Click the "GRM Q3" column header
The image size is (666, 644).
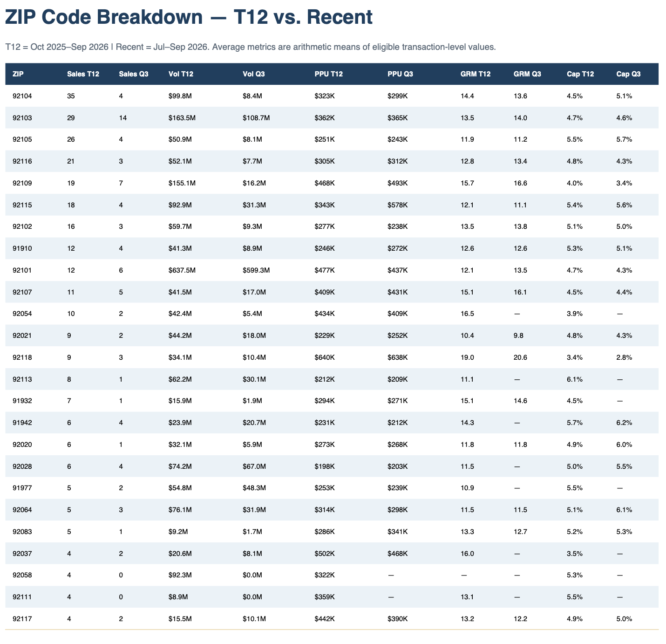(x=527, y=74)
